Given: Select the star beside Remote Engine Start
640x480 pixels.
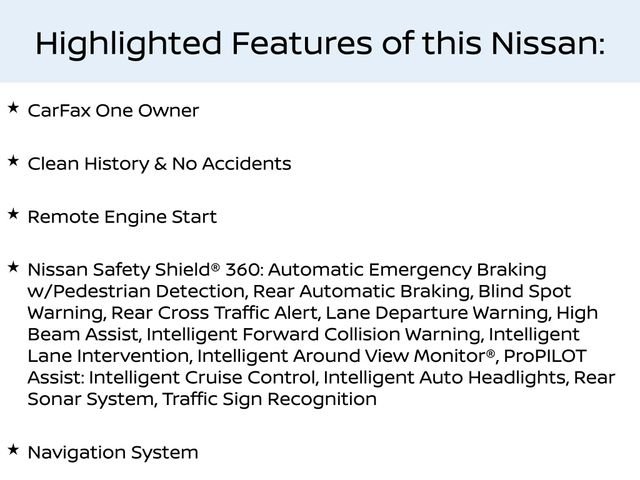Looking at the screenshot, I should pyautogui.click(x=13, y=213).
